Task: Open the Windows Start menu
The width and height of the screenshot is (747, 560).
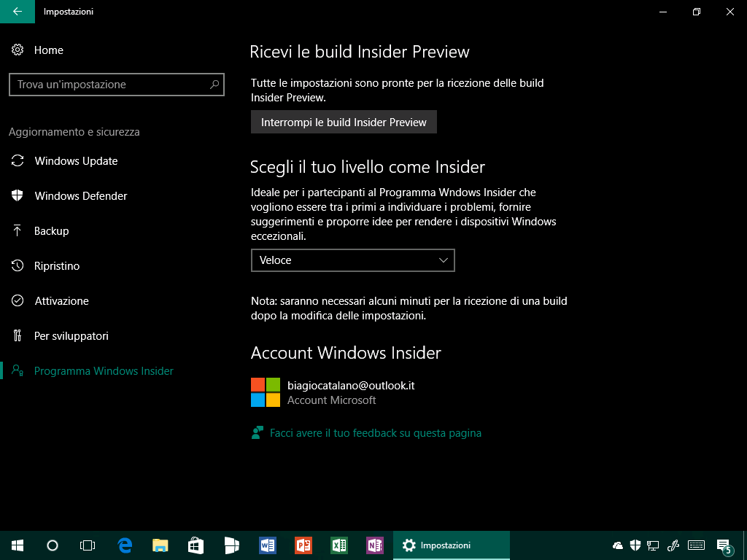Action: (18, 545)
